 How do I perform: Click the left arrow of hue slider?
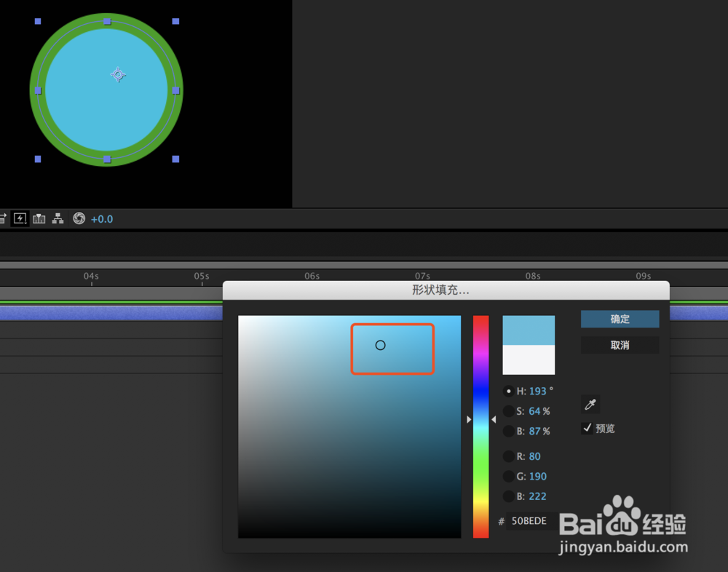pos(469,420)
